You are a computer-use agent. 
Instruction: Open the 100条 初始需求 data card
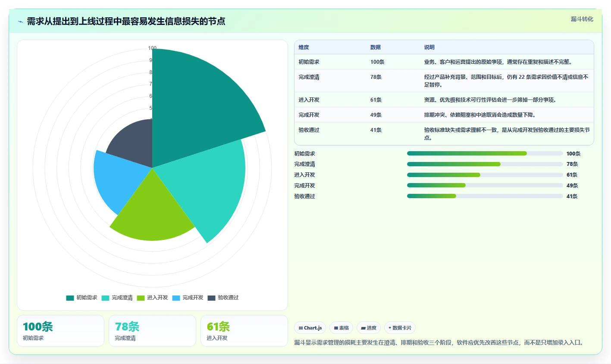pyautogui.click(x=61, y=331)
